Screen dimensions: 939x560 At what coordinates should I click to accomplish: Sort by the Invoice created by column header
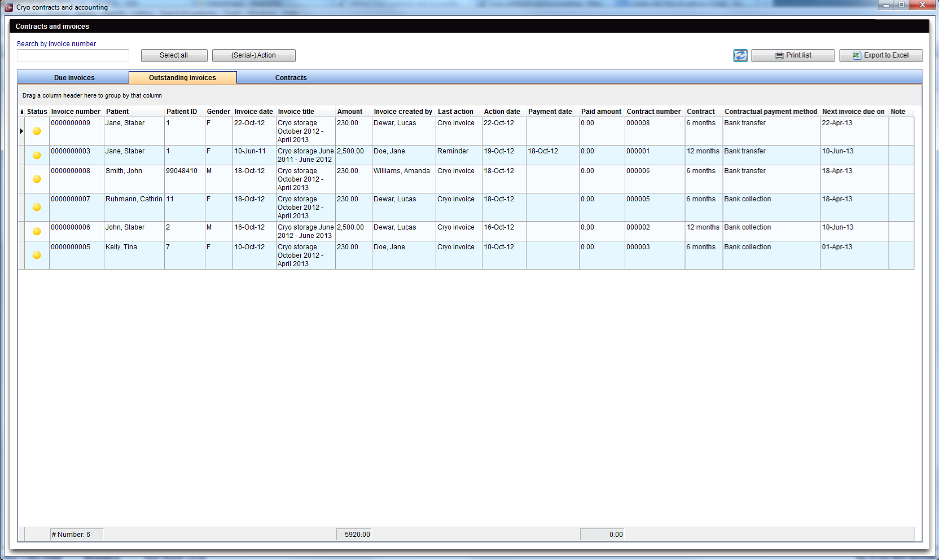point(403,112)
